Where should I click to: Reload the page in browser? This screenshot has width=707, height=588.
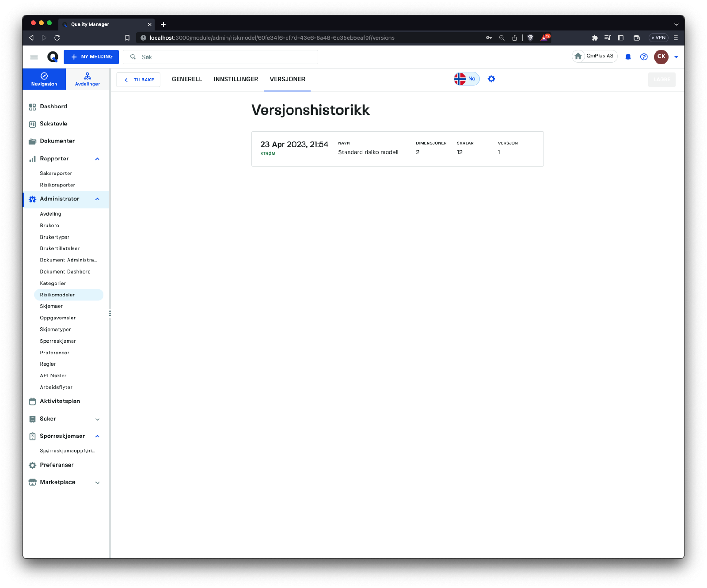click(x=57, y=38)
